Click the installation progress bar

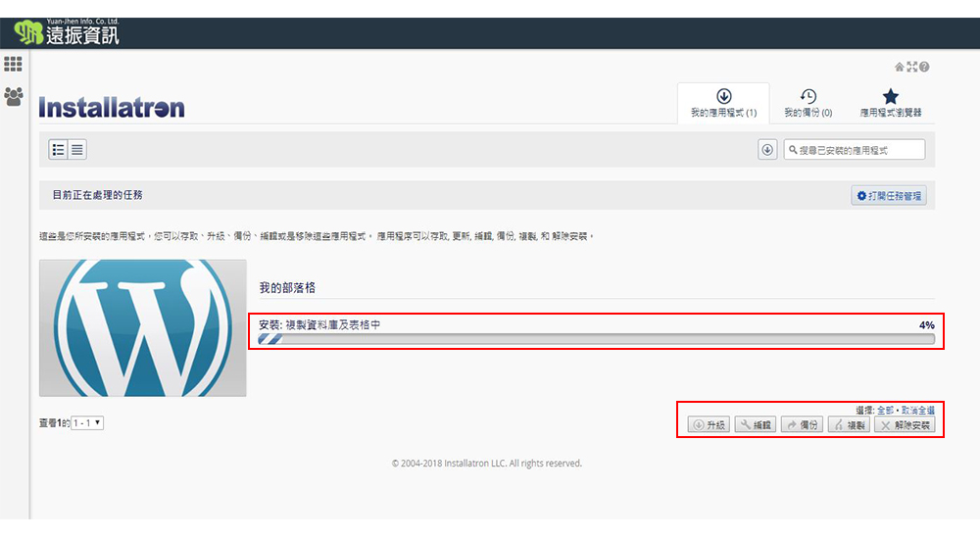[x=597, y=339]
